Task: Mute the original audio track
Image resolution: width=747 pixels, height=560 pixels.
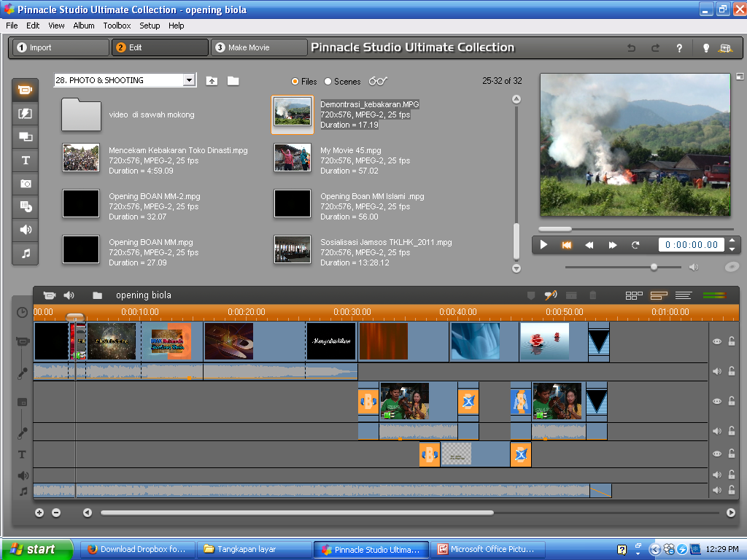Action: coord(717,371)
